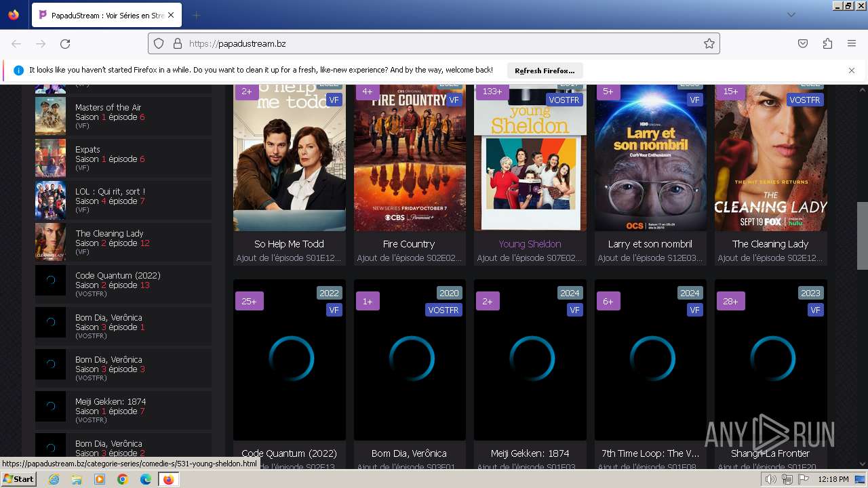Open Masters of the Air sidebar link
Viewport: 868px width, 488px height.
click(x=108, y=107)
